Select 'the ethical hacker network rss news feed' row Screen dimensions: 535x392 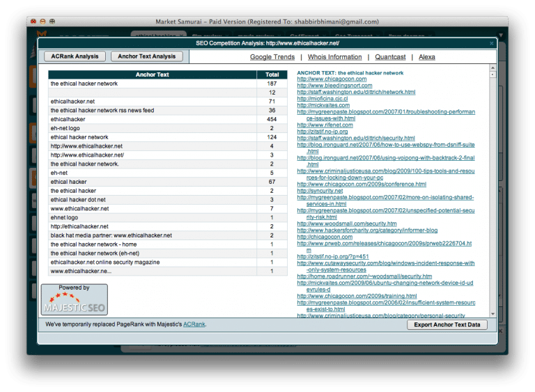click(167, 110)
